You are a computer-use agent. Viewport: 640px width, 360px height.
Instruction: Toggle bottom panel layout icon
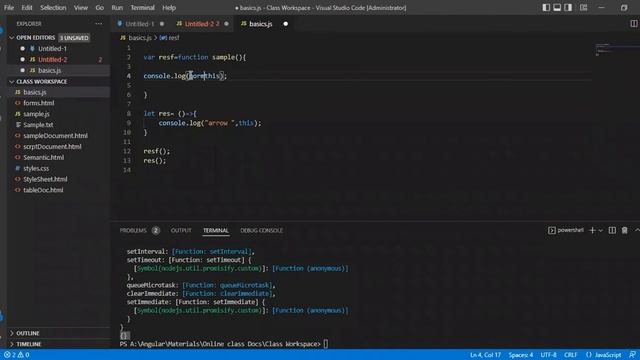point(557,8)
